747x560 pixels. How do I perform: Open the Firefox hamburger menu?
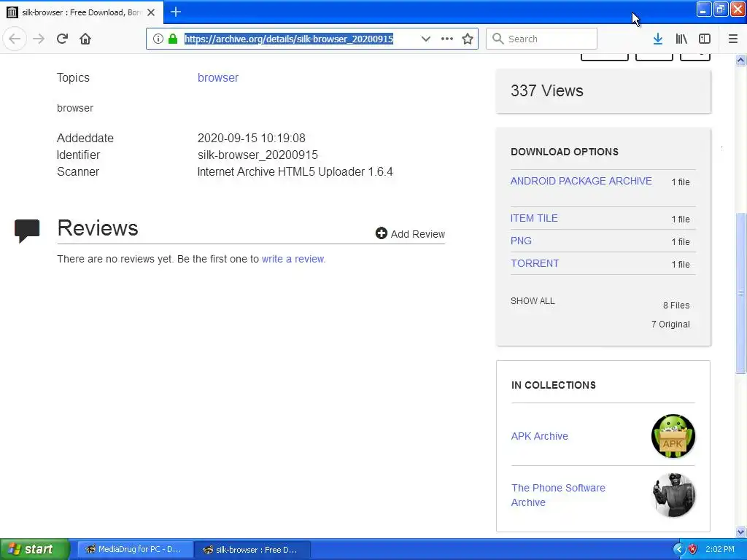pyautogui.click(x=733, y=39)
